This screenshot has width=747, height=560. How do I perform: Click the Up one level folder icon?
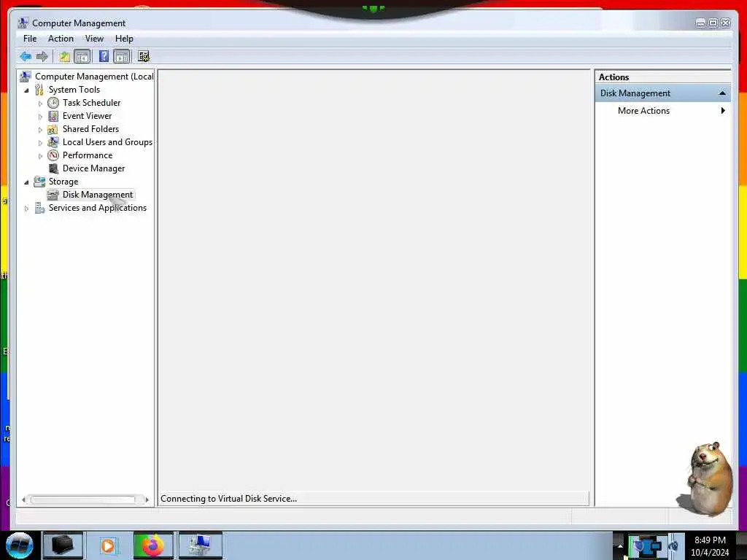coord(64,57)
